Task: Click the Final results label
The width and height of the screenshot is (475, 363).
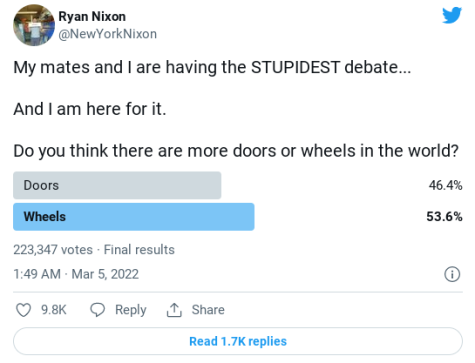Action: (139, 250)
